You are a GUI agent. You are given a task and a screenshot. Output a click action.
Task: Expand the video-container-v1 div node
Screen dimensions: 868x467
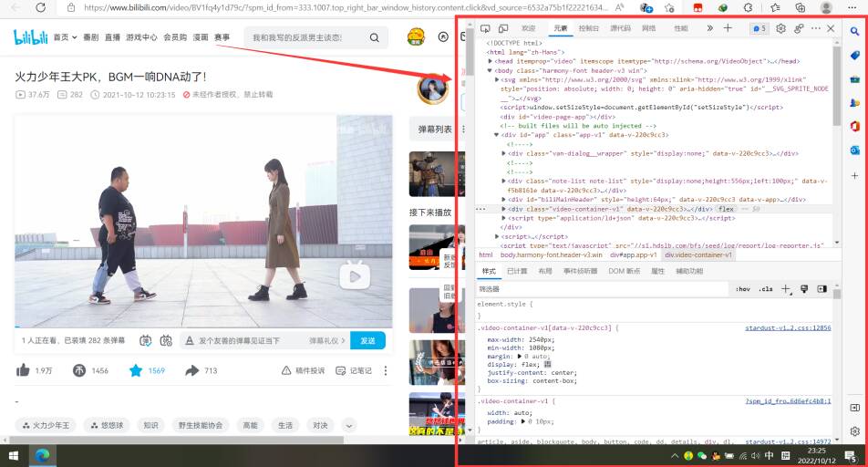point(503,209)
